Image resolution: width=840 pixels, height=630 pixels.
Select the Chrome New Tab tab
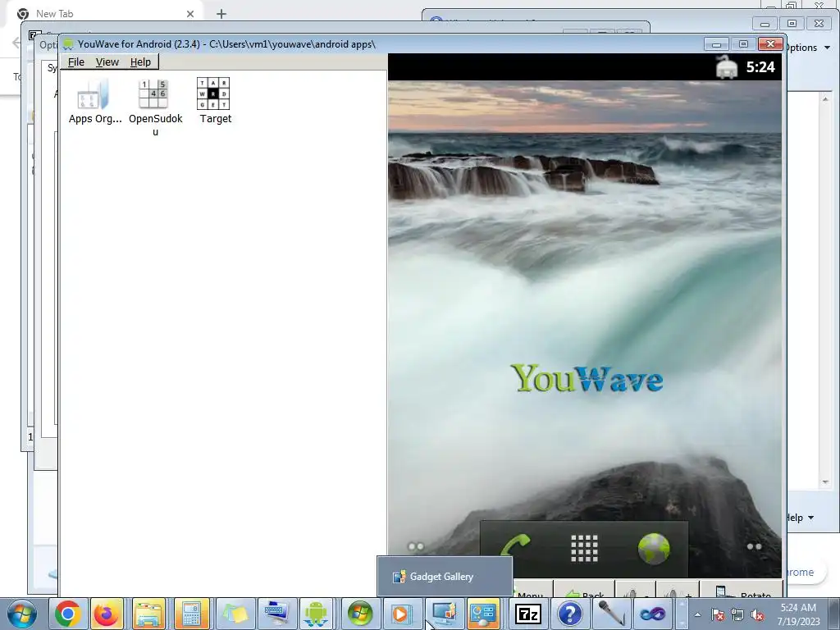click(x=104, y=13)
